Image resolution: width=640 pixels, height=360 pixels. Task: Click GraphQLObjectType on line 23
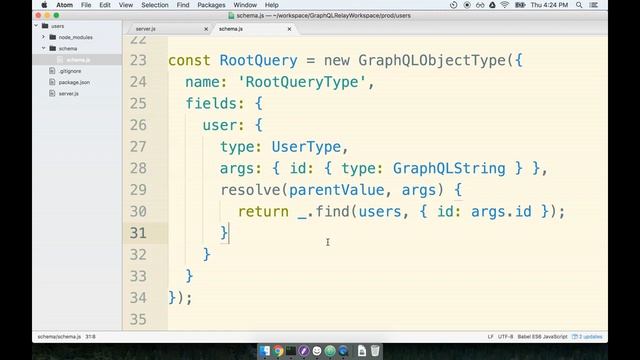[432, 60]
